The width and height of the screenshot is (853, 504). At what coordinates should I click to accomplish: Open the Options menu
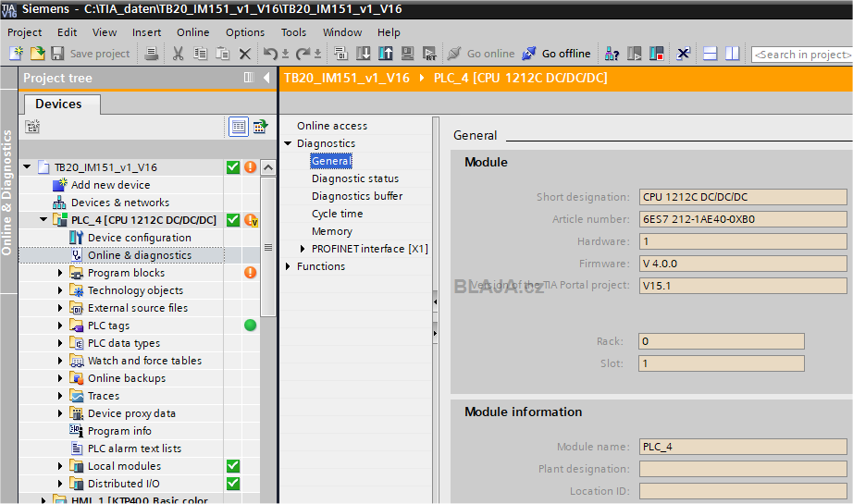click(245, 32)
